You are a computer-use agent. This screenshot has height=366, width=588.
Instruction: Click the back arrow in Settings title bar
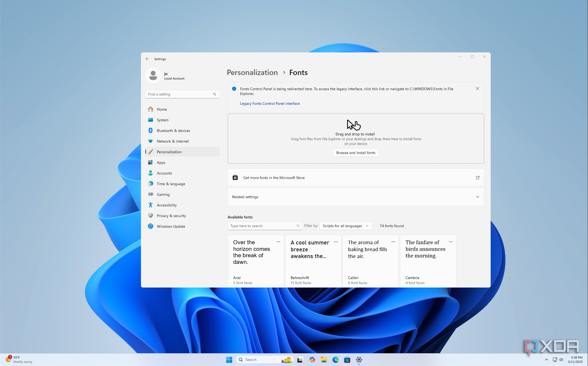click(147, 59)
